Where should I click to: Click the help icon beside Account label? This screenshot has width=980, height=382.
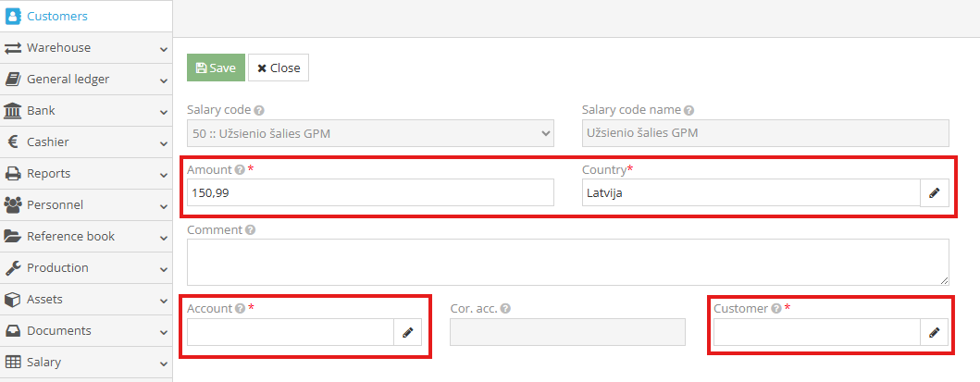(240, 308)
